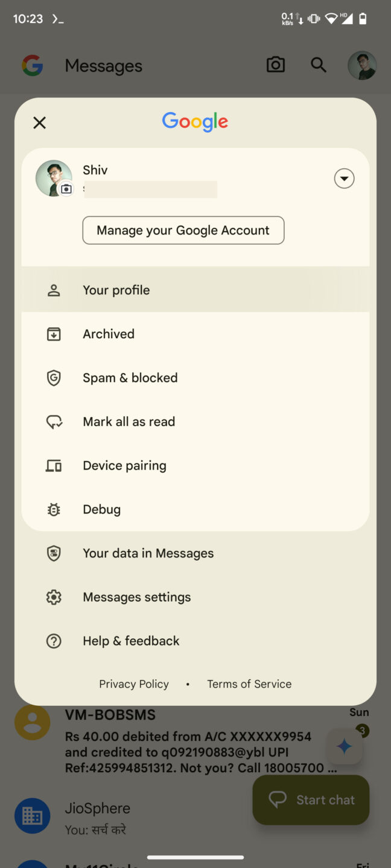Image resolution: width=391 pixels, height=868 pixels.
Task: Open the Privacy Policy link
Action: pyautogui.click(x=133, y=684)
